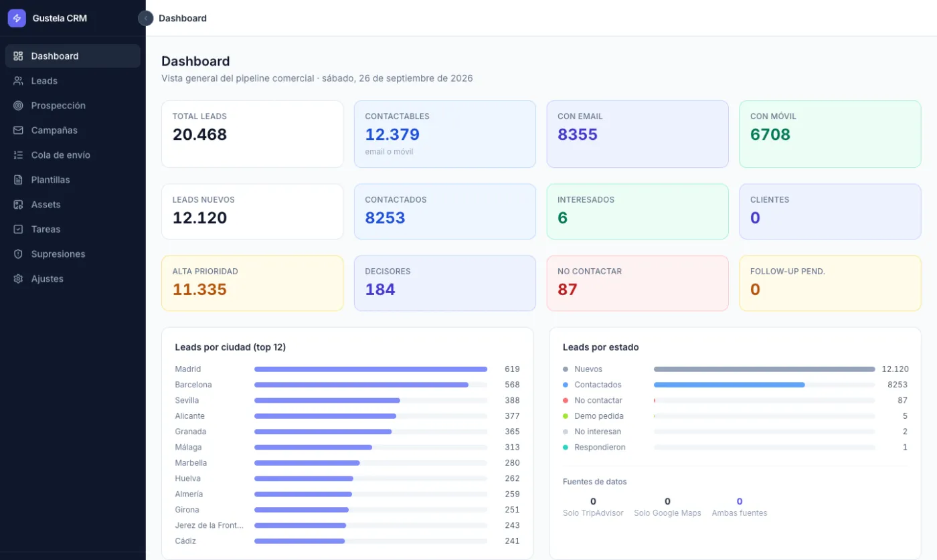Screen dimensions: 937x560
Task: Click the Madrid city progress bar
Action: point(371,369)
